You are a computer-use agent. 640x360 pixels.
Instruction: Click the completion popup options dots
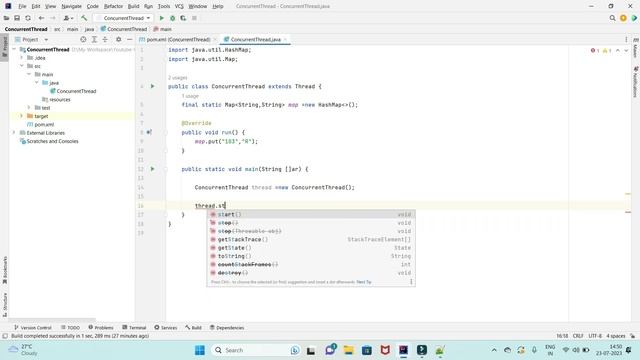pos(411,282)
